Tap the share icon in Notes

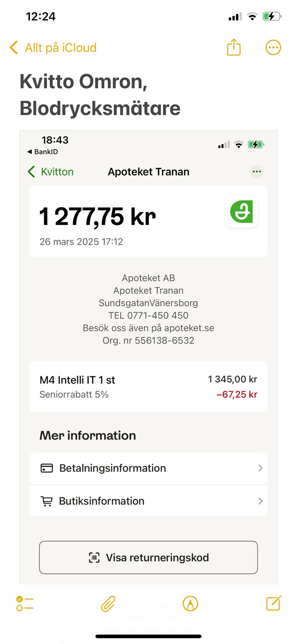click(x=234, y=47)
